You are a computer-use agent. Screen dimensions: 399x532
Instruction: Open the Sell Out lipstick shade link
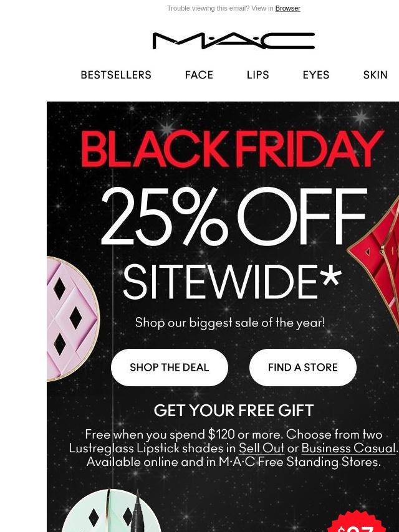(x=261, y=448)
